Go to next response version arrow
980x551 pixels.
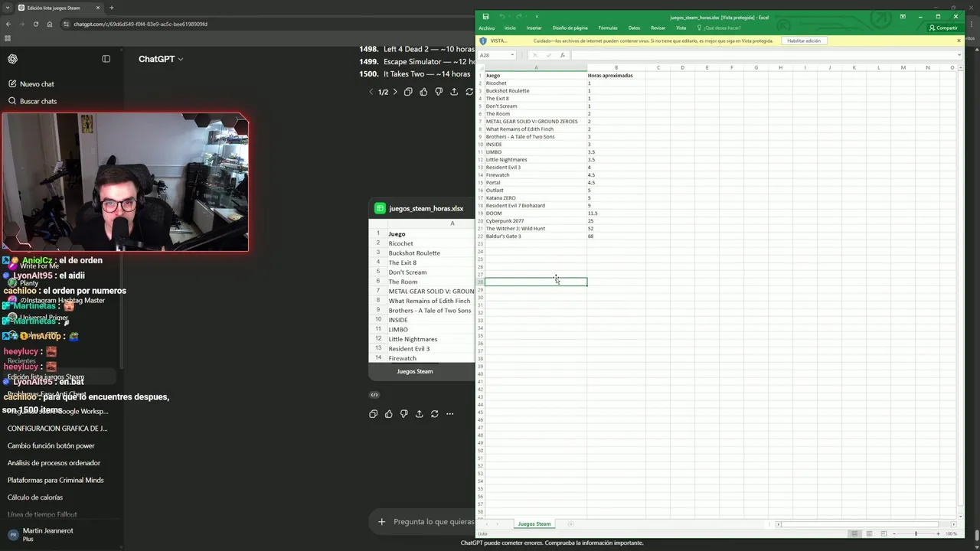pyautogui.click(x=395, y=92)
